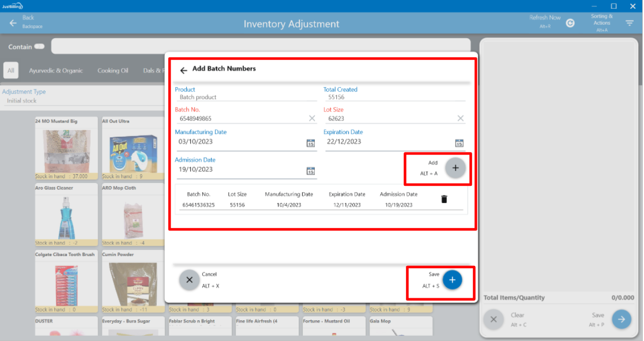Image resolution: width=644 pixels, height=341 pixels.
Task: Open Admission Date calendar picker
Action: [x=311, y=171]
